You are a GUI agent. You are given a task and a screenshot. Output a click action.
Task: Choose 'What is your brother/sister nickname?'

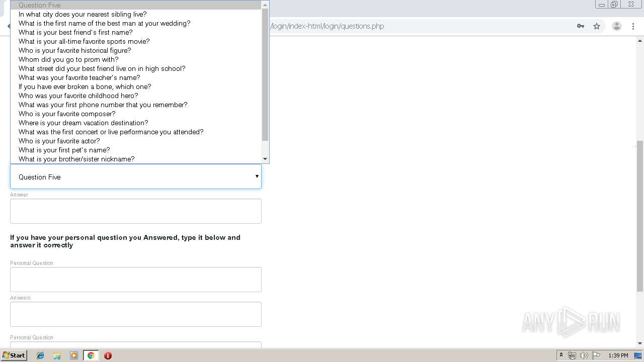click(136, 159)
